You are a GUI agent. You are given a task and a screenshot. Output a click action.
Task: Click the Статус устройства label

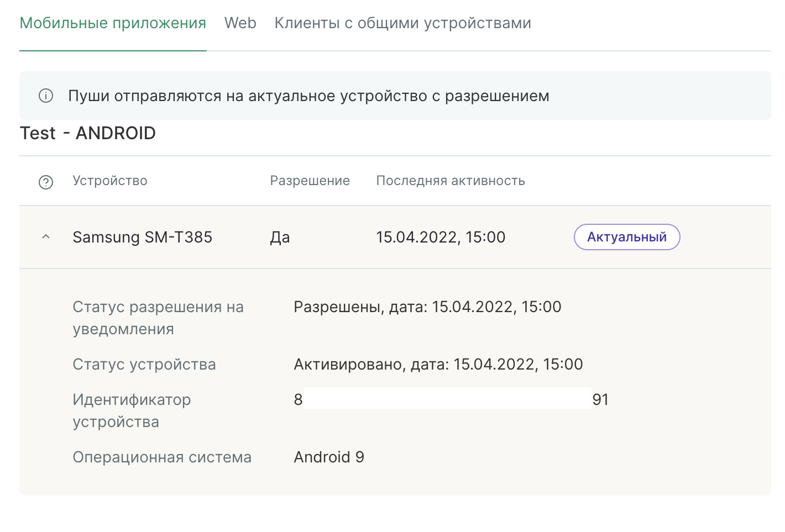point(144,365)
